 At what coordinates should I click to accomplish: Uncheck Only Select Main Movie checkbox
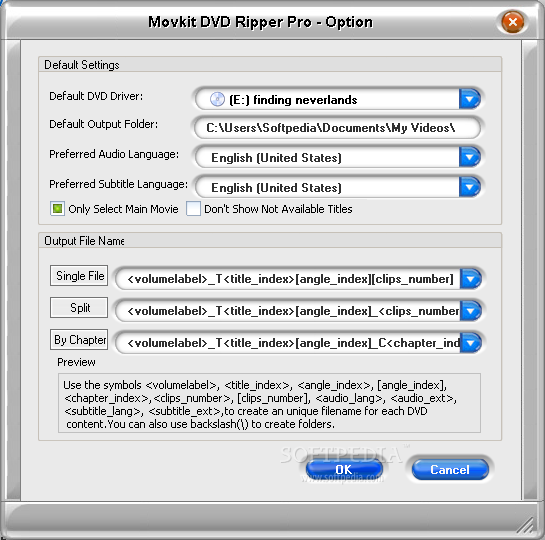tap(57, 209)
